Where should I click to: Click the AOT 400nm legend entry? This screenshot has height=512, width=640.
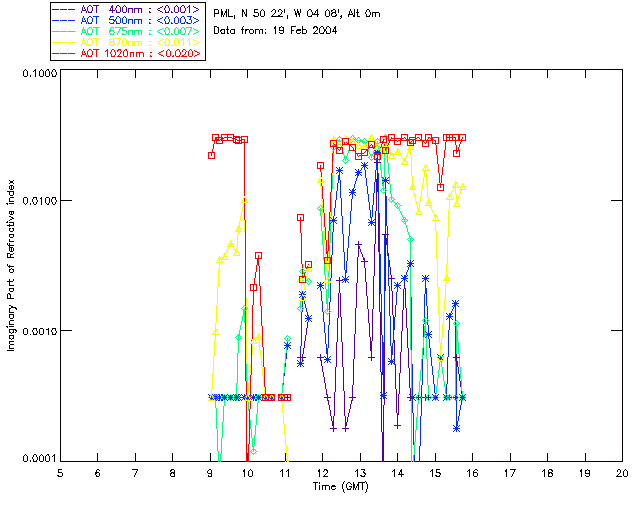coord(128,9)
